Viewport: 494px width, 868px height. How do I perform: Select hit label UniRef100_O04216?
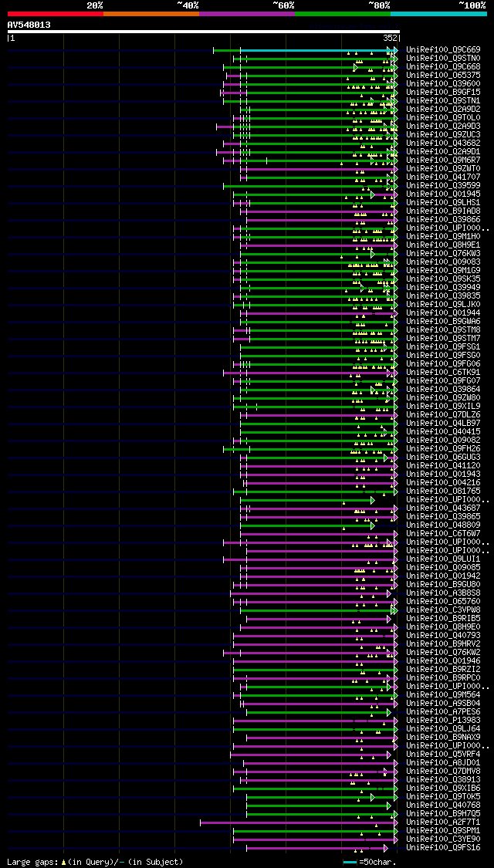point(443,483)
